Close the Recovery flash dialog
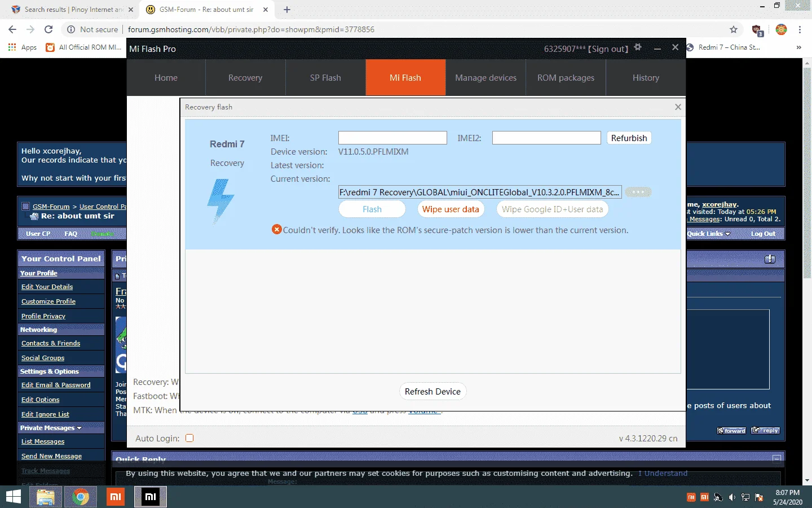 click(x=678, y=107)
